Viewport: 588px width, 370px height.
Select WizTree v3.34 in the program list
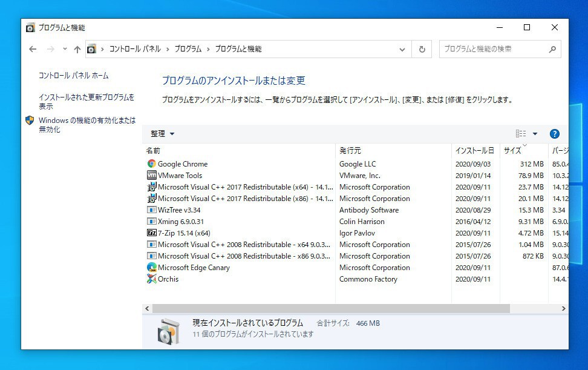click(x=180, y=210)
